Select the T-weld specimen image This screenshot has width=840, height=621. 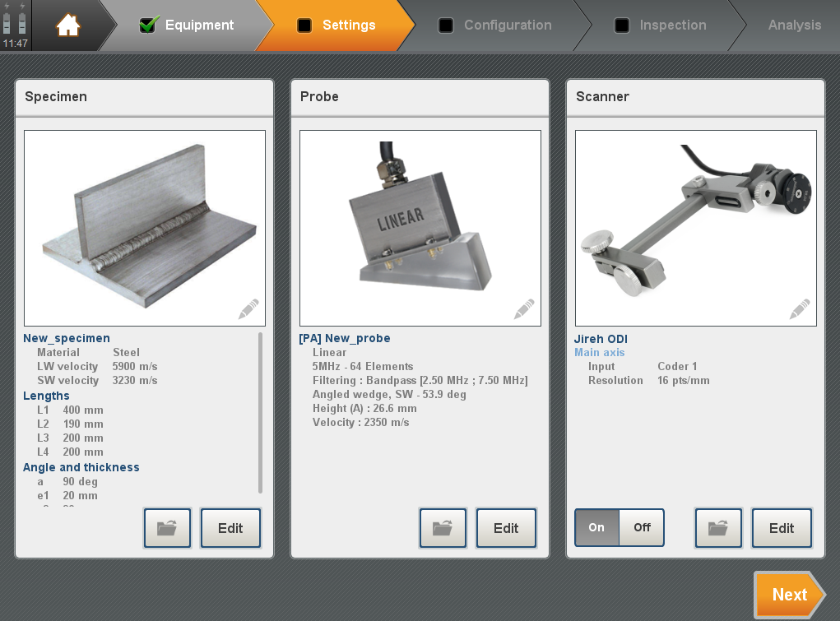coord(145,229)
